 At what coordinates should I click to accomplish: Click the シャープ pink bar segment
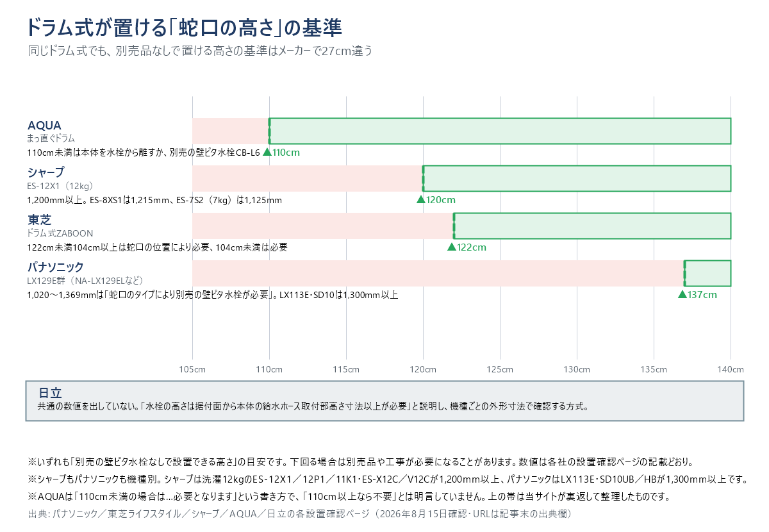click(308, 178)
